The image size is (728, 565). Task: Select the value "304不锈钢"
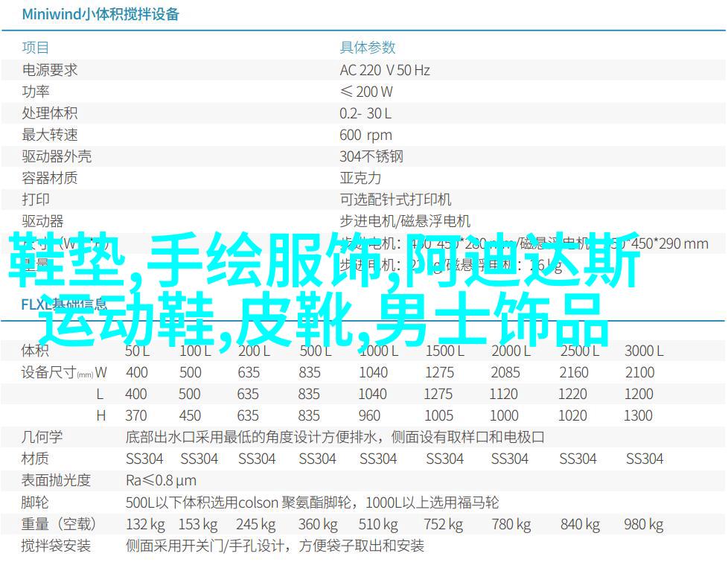(371, 156)
